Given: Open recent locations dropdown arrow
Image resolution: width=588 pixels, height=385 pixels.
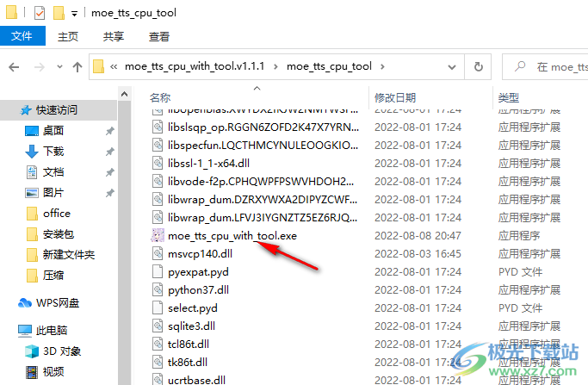Looking at the screenshot, I should click(x=59, y=67).
